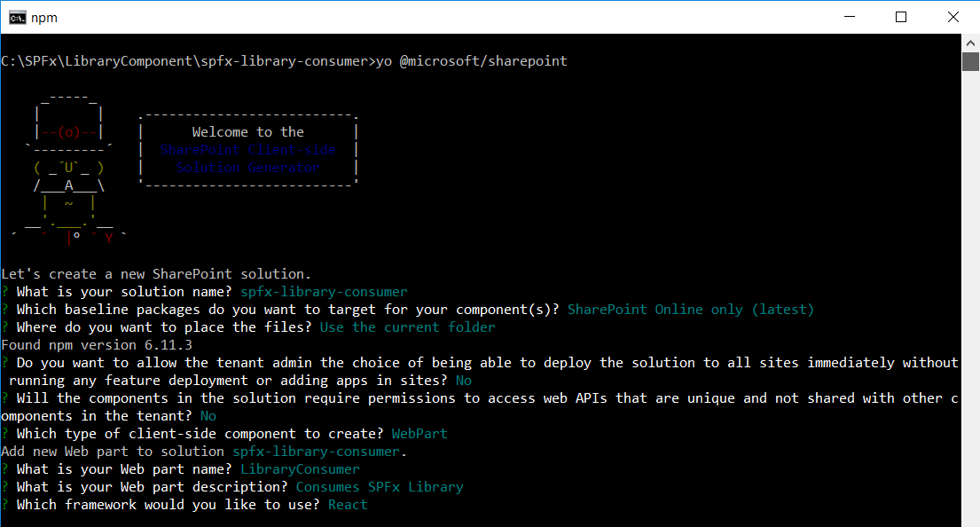Image resolution: width=980 pixels, height=527 pixels.
Task: Close the npm console window
Action: (953, 17)
